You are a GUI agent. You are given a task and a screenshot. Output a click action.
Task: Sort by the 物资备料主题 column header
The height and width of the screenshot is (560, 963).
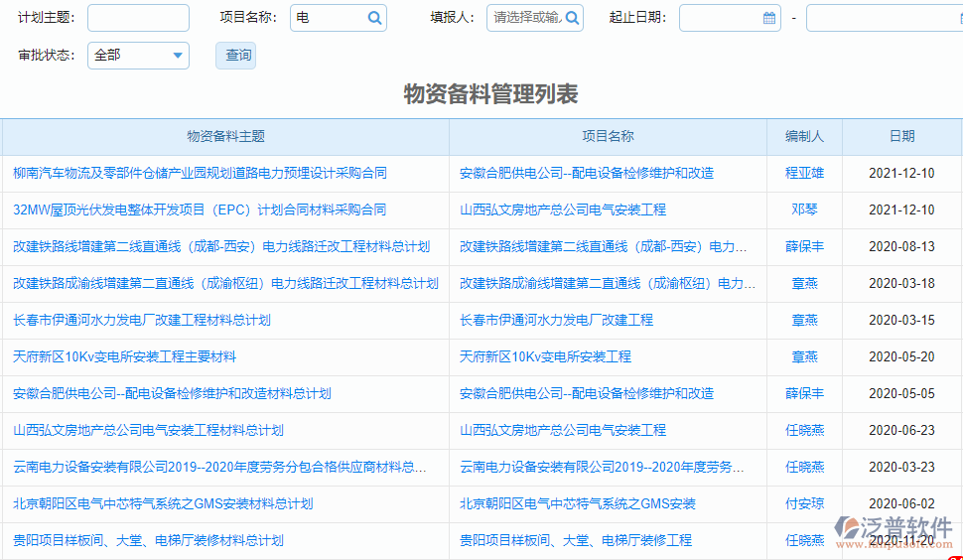pyautogui.click(x=225, y=136)
